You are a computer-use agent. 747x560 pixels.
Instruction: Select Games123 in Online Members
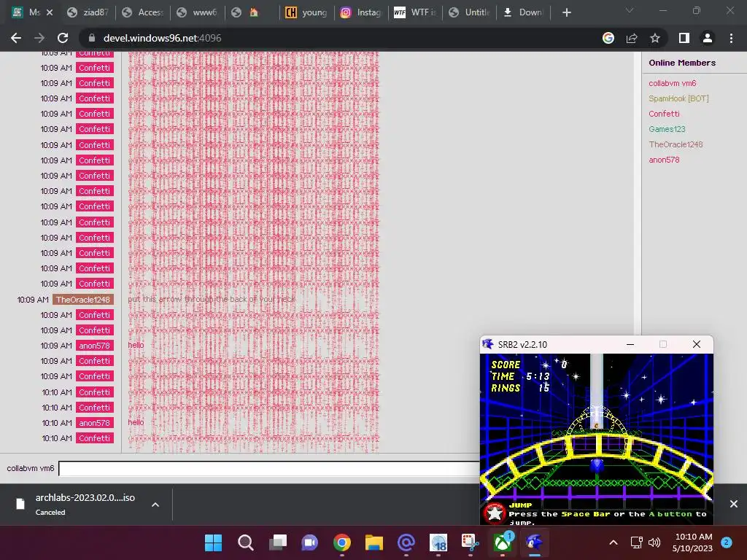[667, 129]
